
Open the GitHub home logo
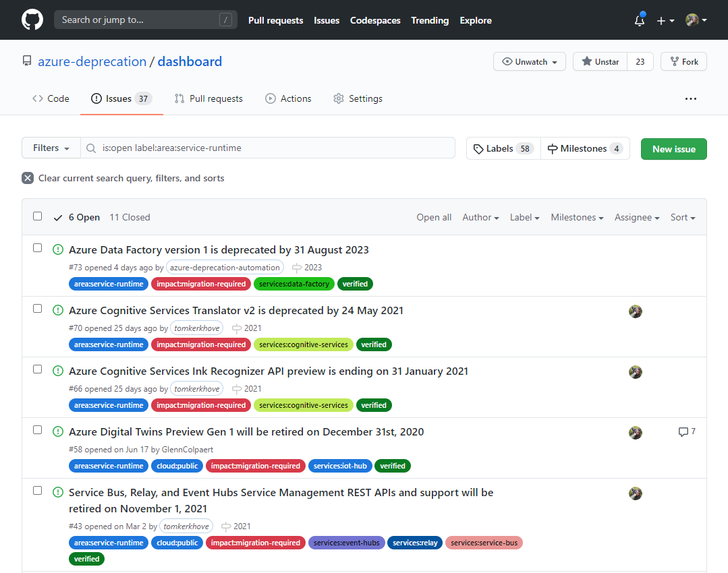(32, 20)
